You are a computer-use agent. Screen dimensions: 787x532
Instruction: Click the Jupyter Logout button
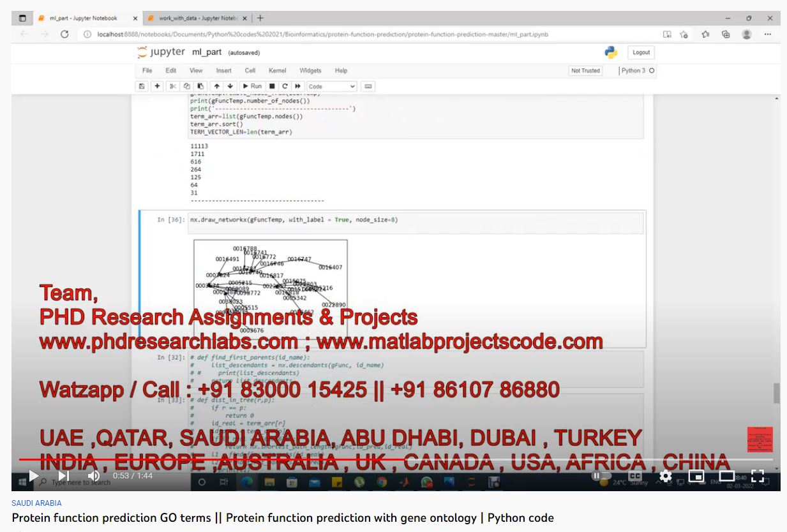(x=641, y=52)
